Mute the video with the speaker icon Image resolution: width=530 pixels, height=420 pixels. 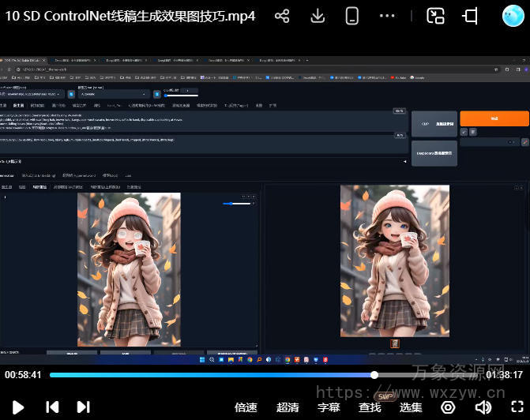pos(482,407)
